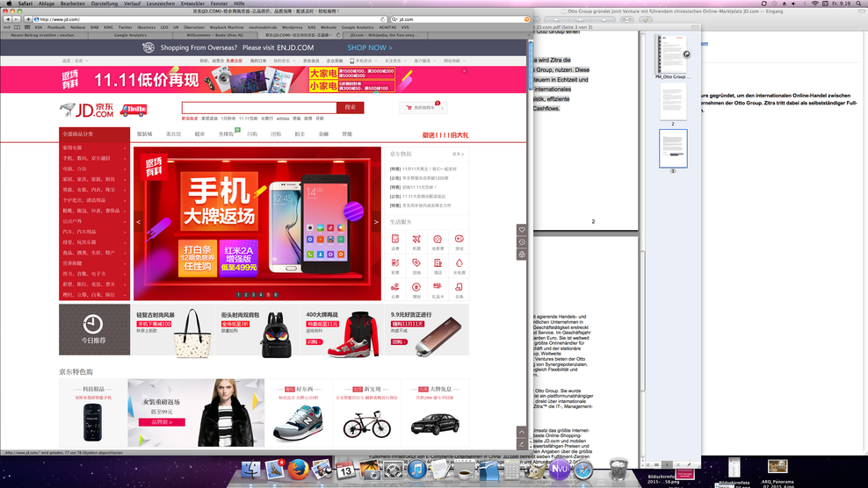
Task: Open the Top Sites grid icon
Action: click(x=27, y=27)
